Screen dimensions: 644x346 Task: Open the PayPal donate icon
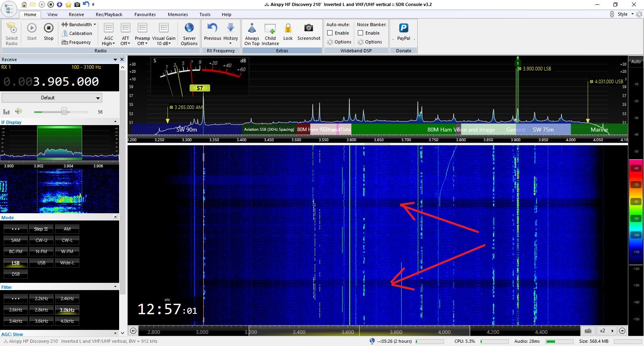point(403,28)
